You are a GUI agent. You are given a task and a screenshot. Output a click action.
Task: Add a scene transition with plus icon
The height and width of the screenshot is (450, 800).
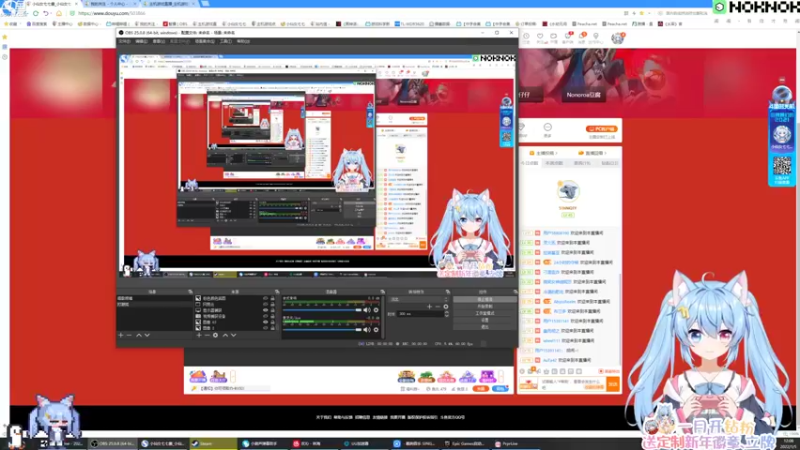click(429, 307)
